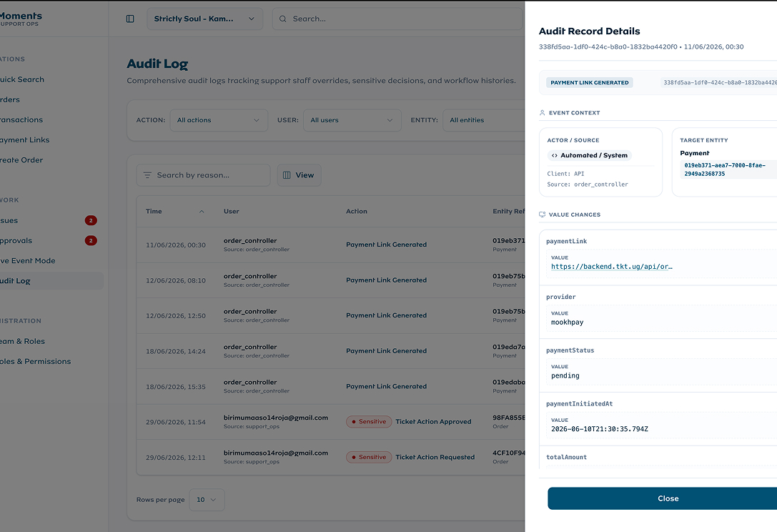The width and height of the screenshot is (777, 532).
Task: Click the Time column header
Action: tap(154, 212)
